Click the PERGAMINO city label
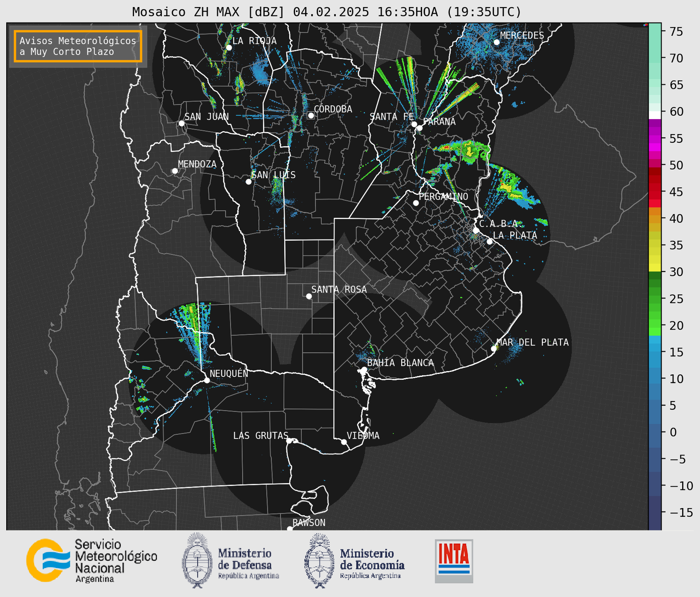The image size is (700, 597). coord(444,196)
